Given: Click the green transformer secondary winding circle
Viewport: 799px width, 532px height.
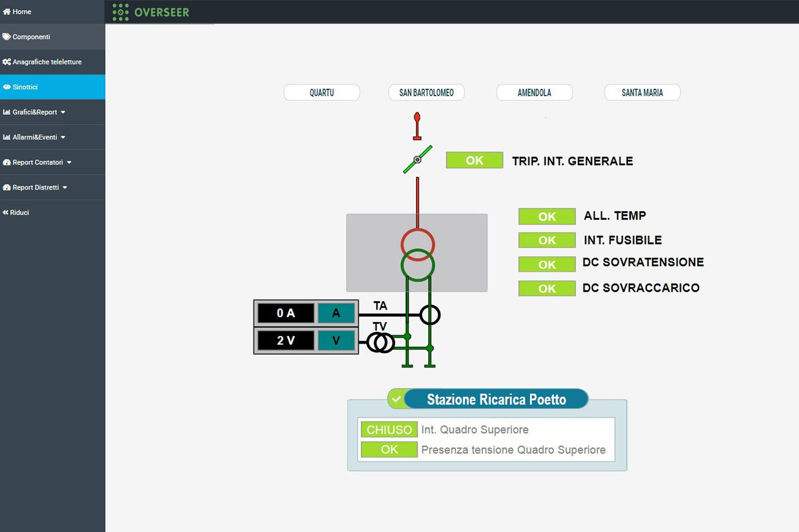Looking at the screenshot, I should pos(417,265).
